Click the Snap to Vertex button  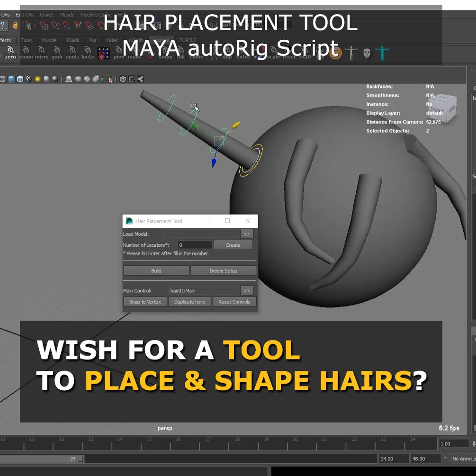click(145, 302)
